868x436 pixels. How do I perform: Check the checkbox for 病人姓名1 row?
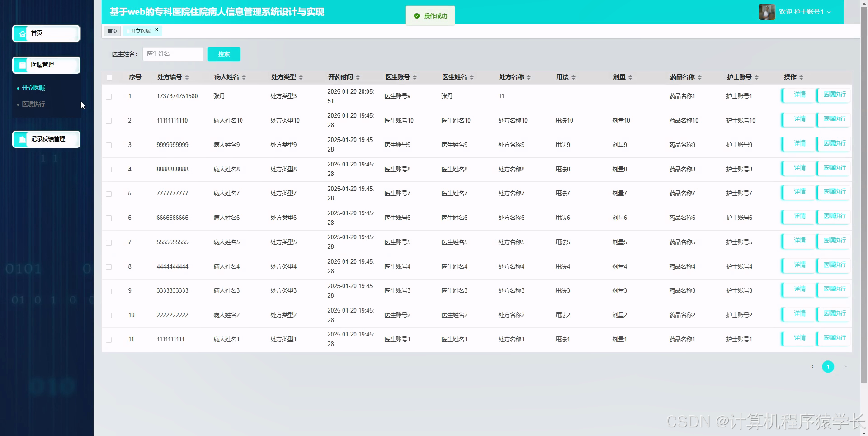click(108, 340)
